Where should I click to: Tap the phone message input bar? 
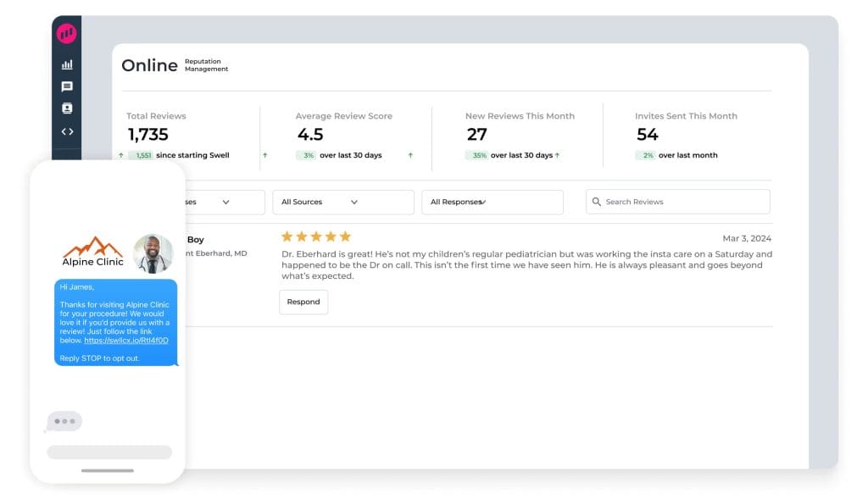pyautogui.click(x=109, y=453)
